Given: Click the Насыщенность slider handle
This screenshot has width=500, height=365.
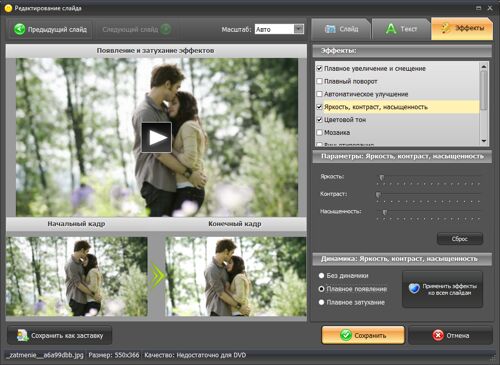Looking at the screenshot, I should point(385,212).
